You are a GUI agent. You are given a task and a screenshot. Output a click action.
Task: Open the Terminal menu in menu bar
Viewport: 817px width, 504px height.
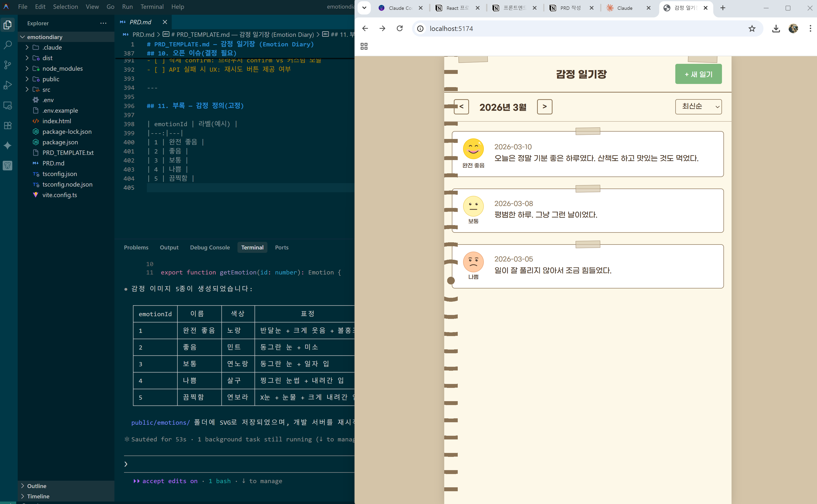point(152,7)
